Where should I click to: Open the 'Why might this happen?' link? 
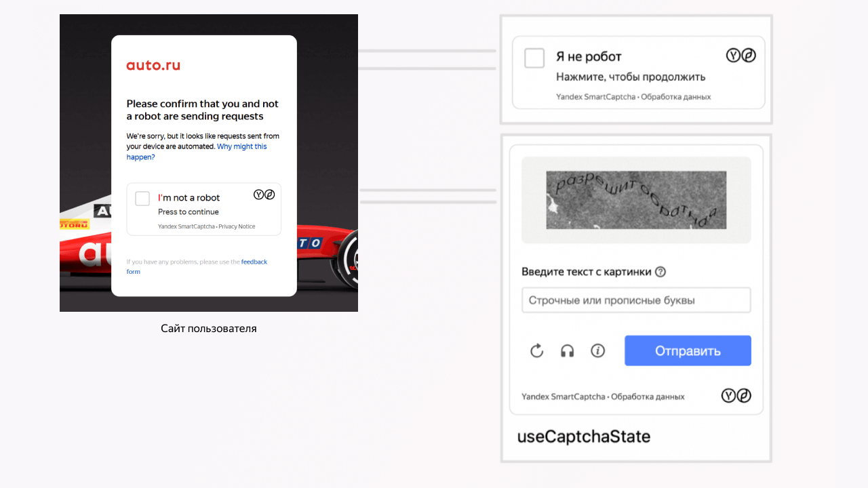coord(197,152)
